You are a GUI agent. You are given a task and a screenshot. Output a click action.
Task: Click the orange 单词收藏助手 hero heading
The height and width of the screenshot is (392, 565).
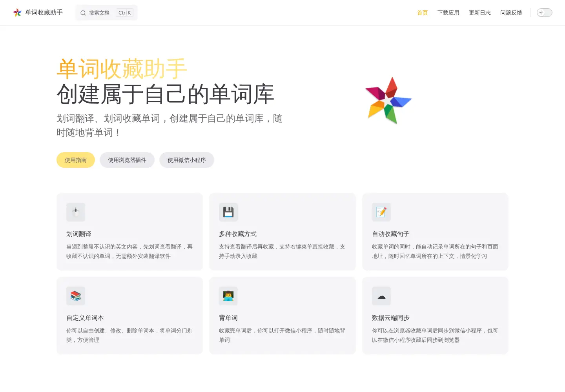[122, 69]
